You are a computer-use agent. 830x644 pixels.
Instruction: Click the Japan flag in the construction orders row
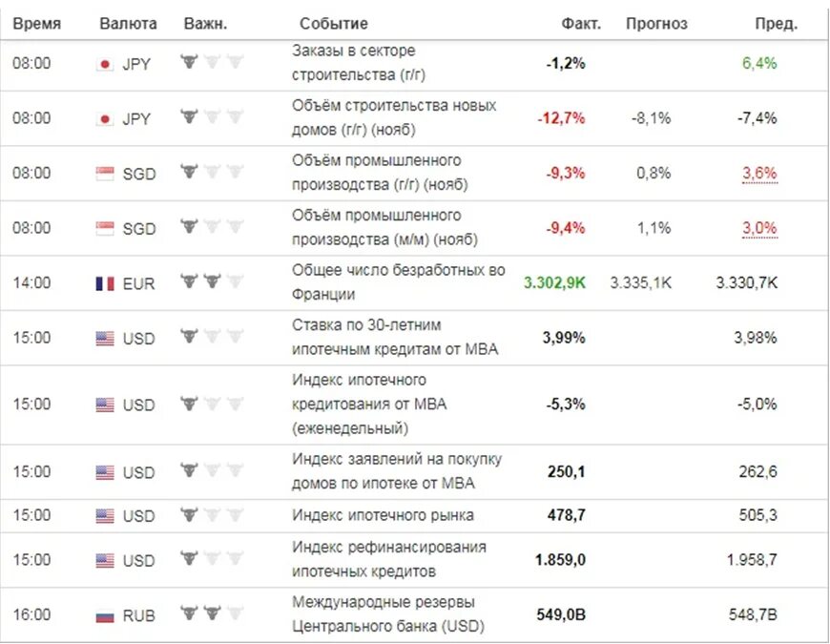point(105,65)
